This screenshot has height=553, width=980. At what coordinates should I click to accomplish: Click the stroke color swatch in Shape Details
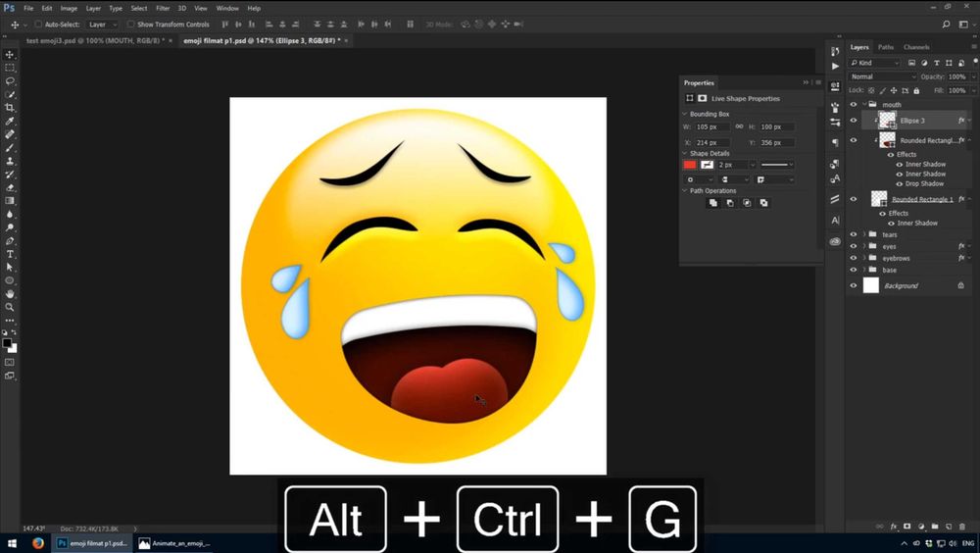point(707,165)
